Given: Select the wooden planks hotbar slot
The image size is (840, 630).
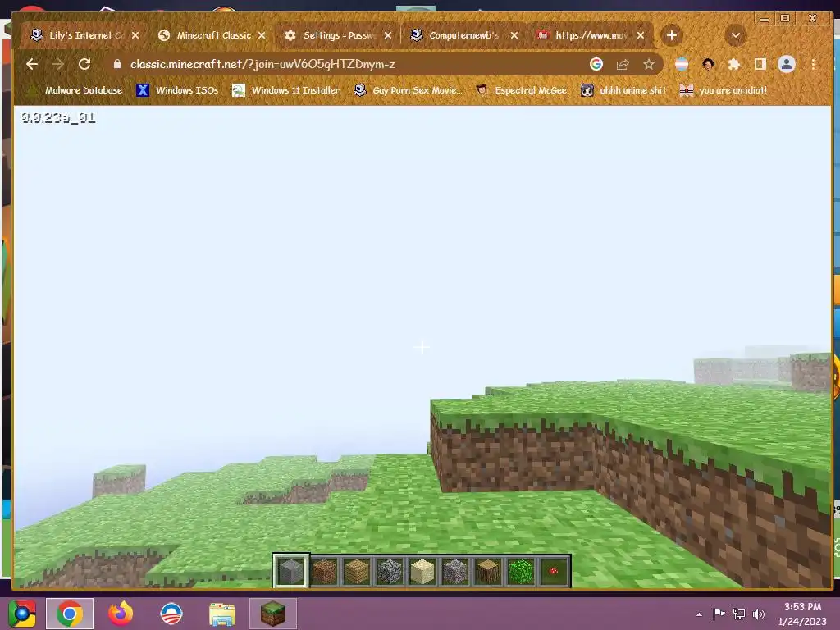Looking at the screenshot, I should 357,571.
